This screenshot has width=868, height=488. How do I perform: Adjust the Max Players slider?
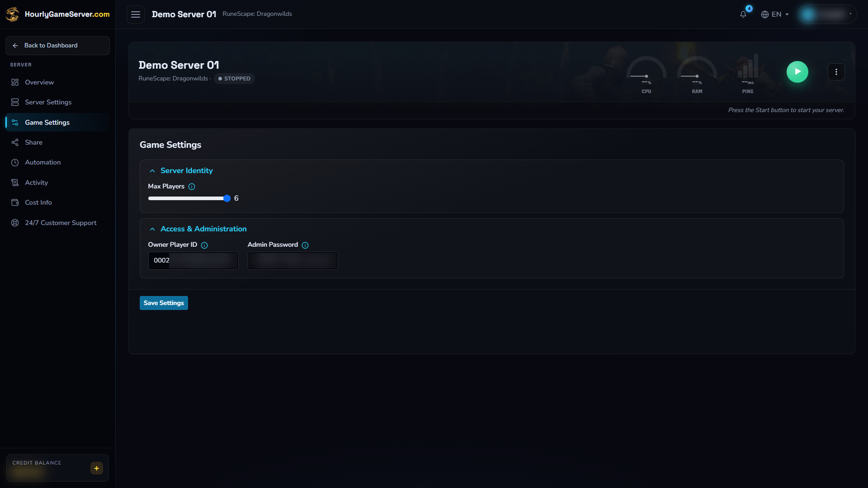[x=189, y=198]
